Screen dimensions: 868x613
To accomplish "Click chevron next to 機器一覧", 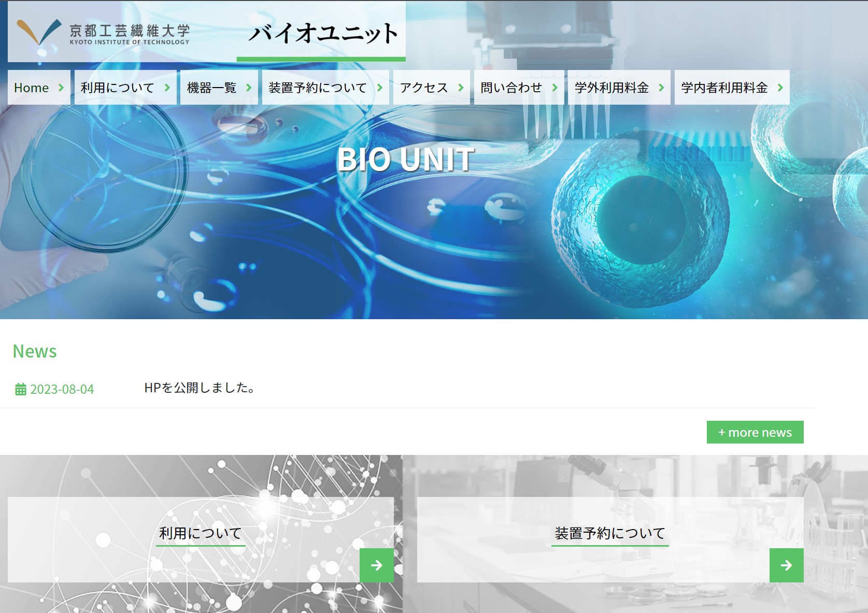I will click(x=249, y=88).
